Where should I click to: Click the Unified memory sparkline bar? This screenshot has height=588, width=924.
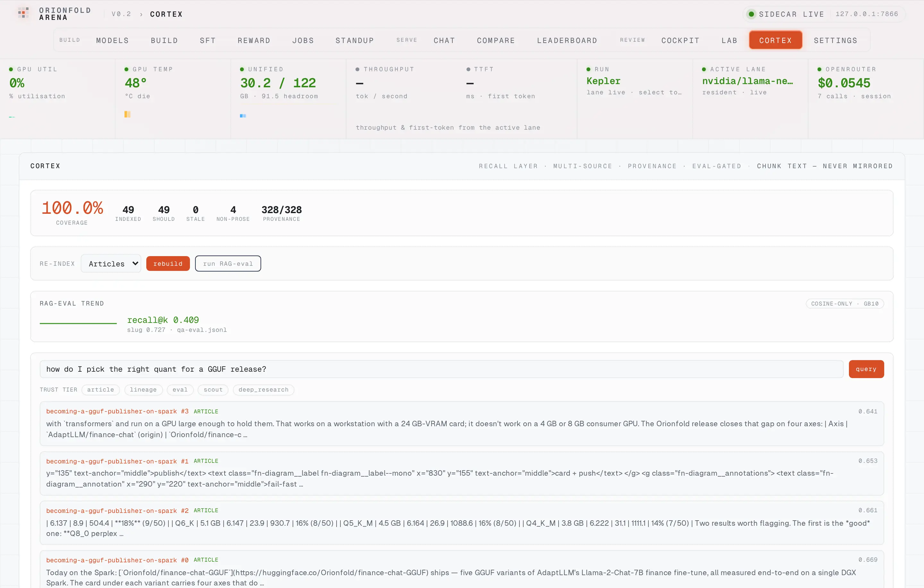coord(243,116)
